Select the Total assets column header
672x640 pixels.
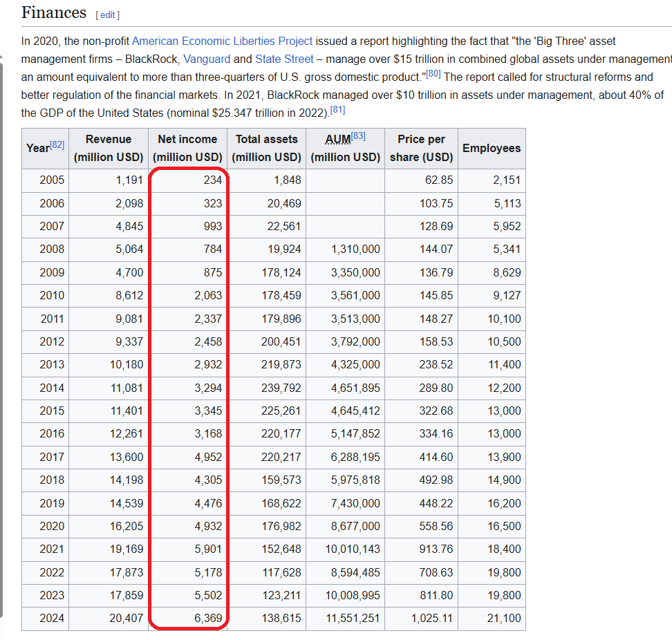pos(267,148)
